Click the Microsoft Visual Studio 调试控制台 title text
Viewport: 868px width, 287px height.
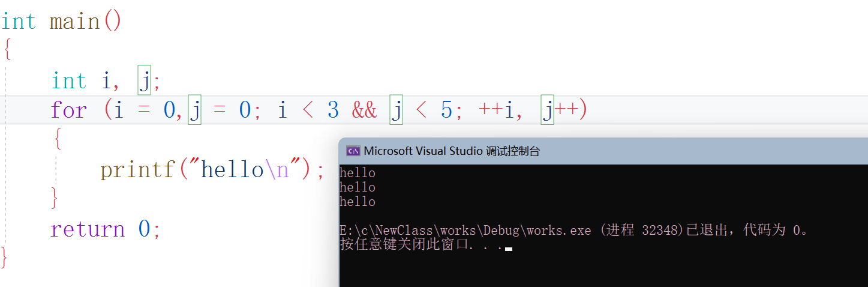point(452,151)
